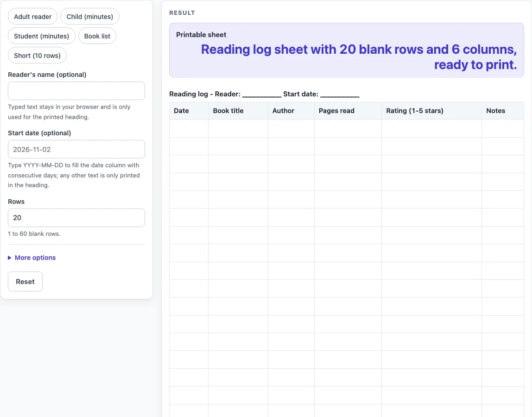Click the Start date (optional) label
The width and height of the screenshot is (532, 417).
(x=40, y=133)
